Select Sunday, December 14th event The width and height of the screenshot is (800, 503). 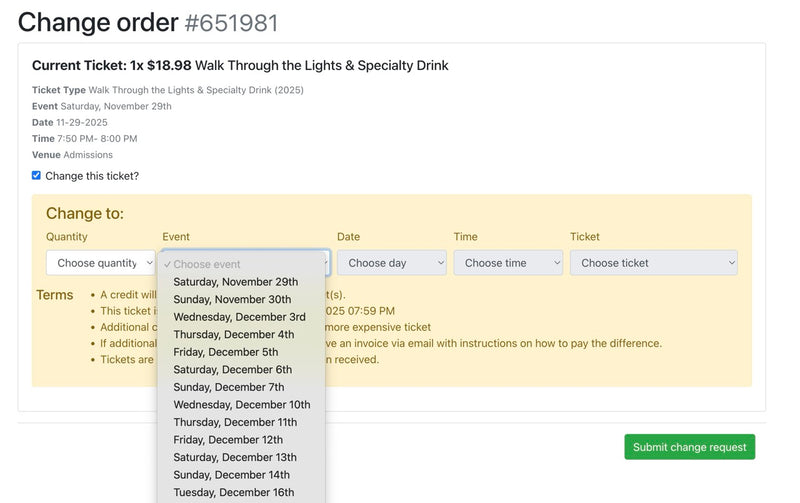click(x=231, y=475)
